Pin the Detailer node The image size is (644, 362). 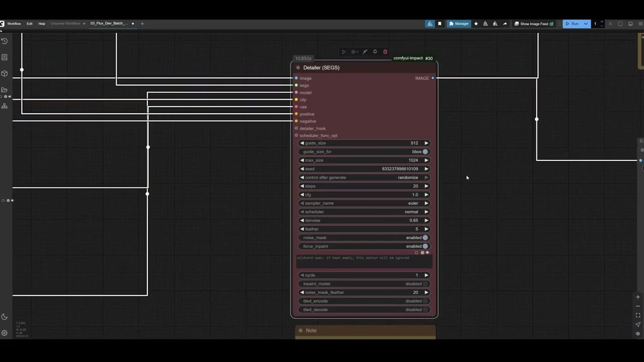tap(375, 52)
